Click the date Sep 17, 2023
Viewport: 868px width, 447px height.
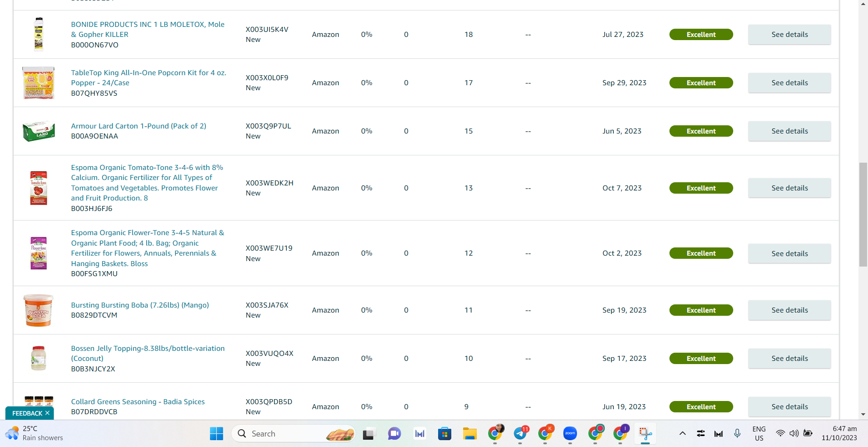[624, 358]
